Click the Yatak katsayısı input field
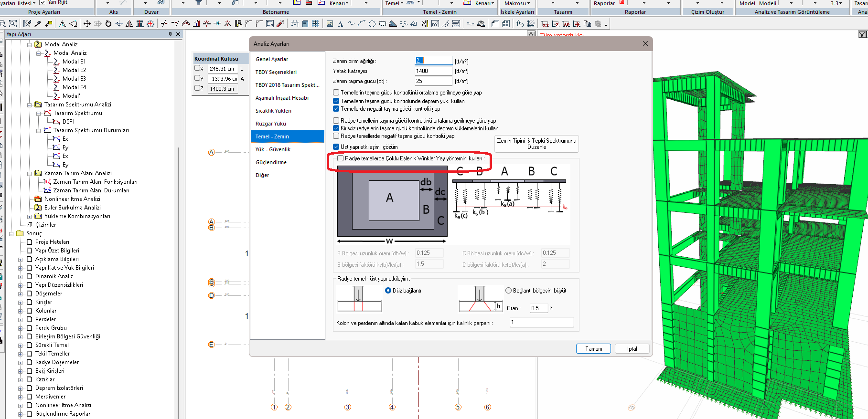 (433, 71)
